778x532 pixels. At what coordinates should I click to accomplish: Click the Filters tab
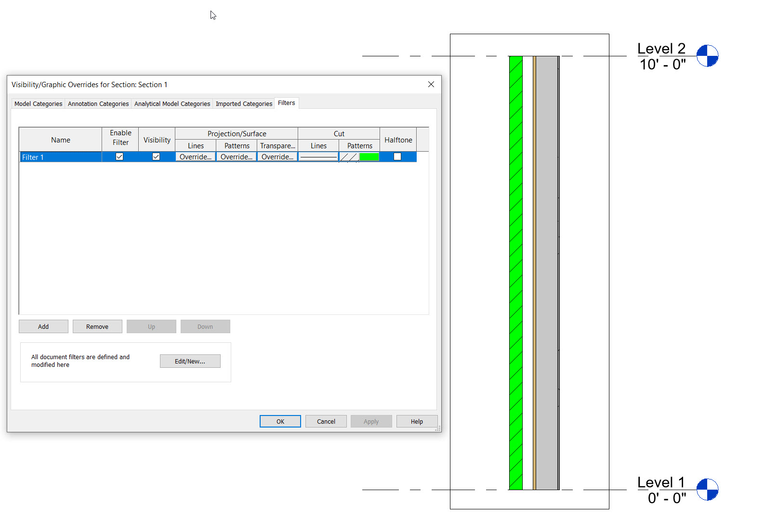point(287,103)
